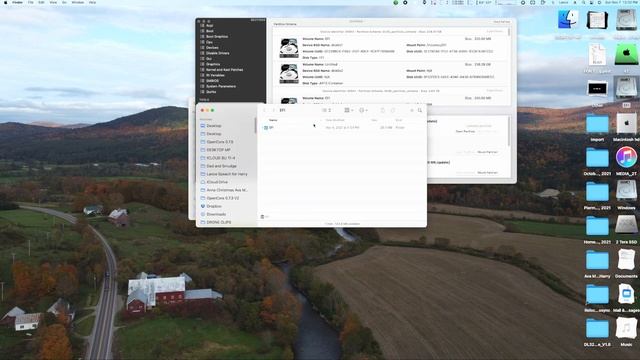The height and width of the screenshot is (360, 640).
Task: Open OpenCore 0.7.5 in Finder sidebar
Action: 220,142
